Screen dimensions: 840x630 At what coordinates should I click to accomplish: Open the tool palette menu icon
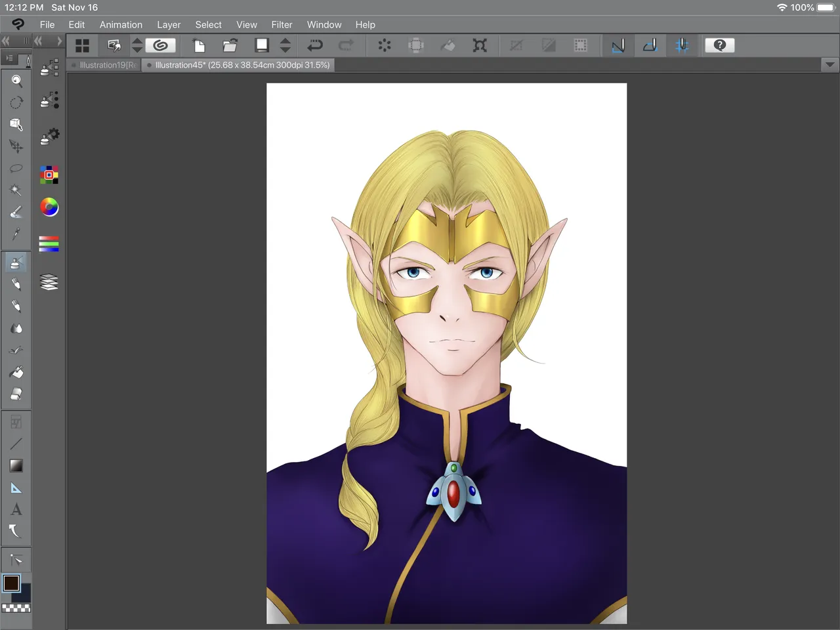click(9, 58)
